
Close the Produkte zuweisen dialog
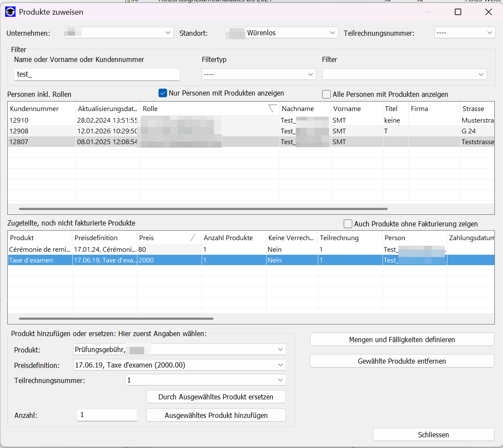488,12
